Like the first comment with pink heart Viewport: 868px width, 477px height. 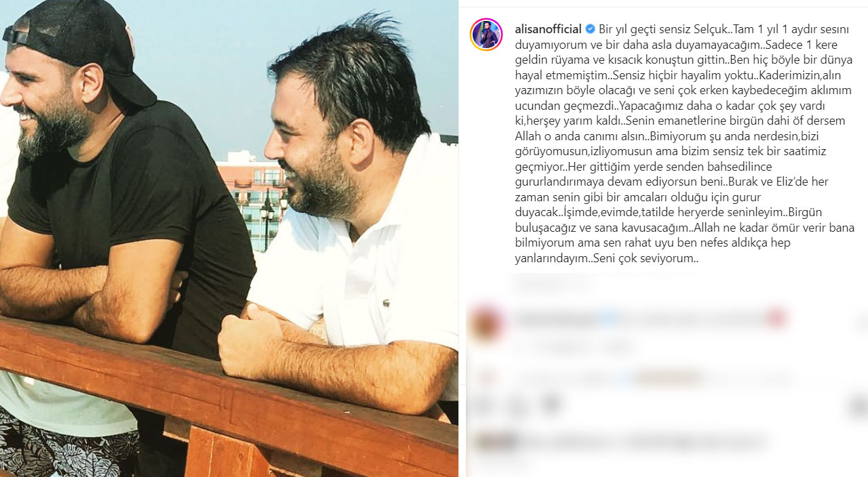click(776, 318)
